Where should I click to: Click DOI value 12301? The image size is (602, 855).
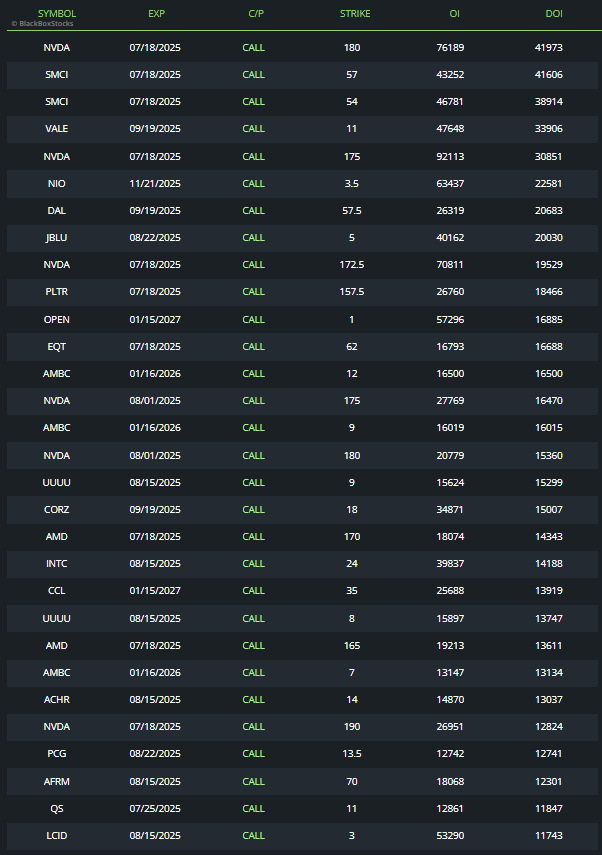549,781
